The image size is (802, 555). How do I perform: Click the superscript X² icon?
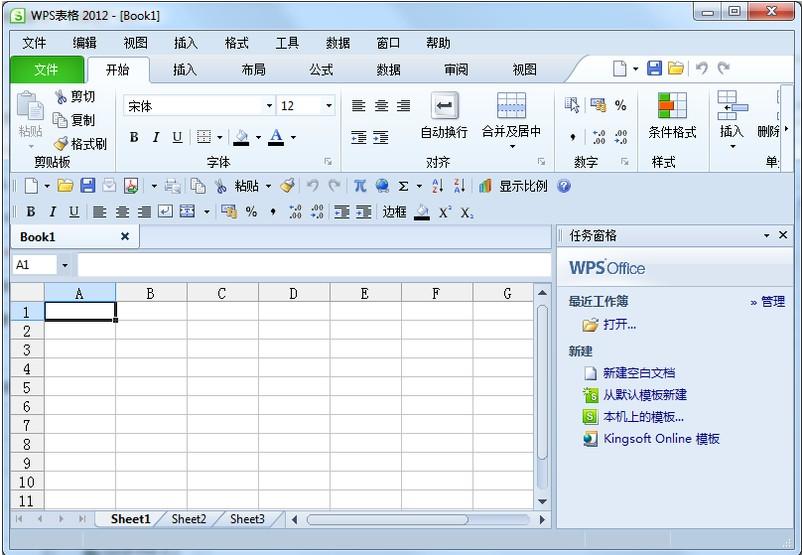444,212
